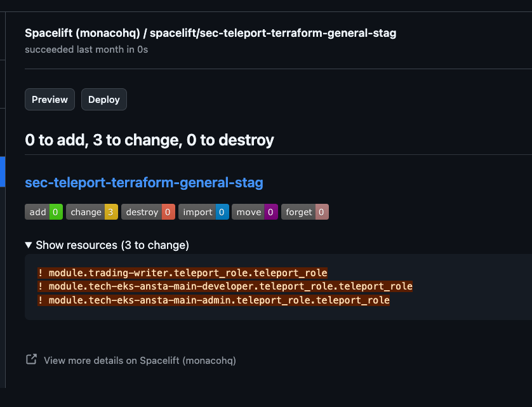Click the 0 to add, 3 to change heading
Screen dimensions: 532x407
[149, 140]
